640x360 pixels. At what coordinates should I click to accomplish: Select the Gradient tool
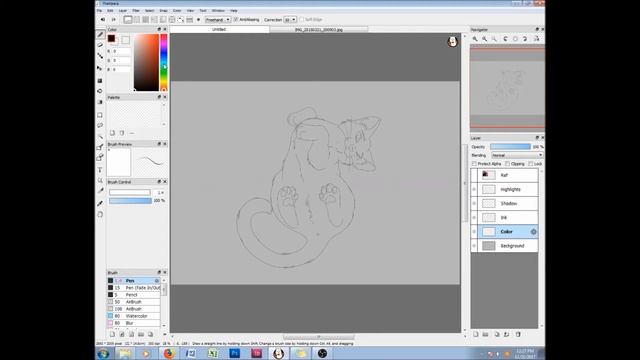[100, 102]
